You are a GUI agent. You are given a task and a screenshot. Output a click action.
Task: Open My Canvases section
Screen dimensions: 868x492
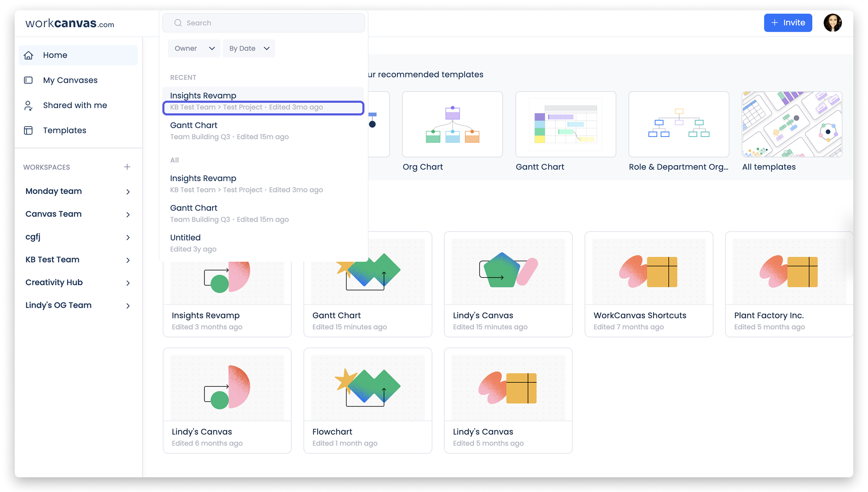[78, 80]
